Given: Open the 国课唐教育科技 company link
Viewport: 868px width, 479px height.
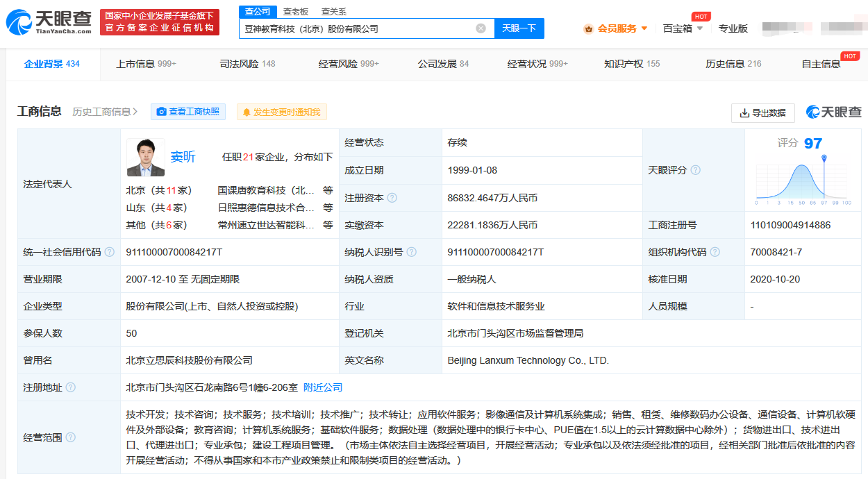Looking at the screenshot, I should pyautogui.click(x=267, y=190).
